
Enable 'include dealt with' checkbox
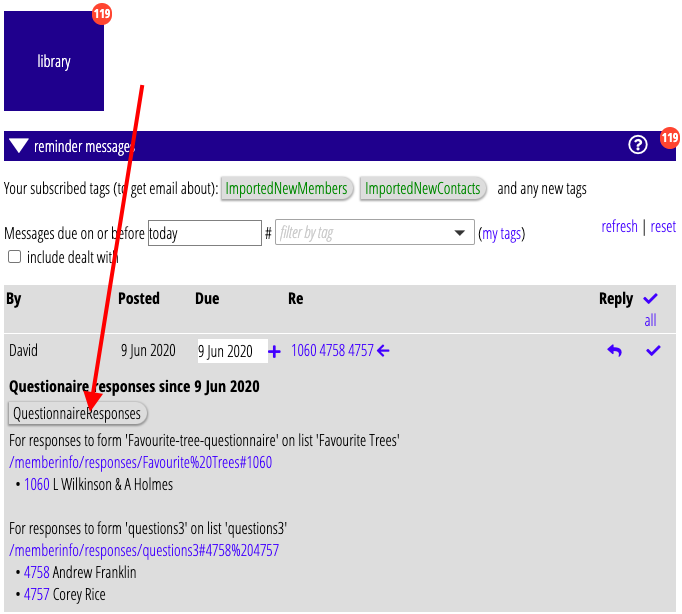pyautogui.click(x=14, y=257)
